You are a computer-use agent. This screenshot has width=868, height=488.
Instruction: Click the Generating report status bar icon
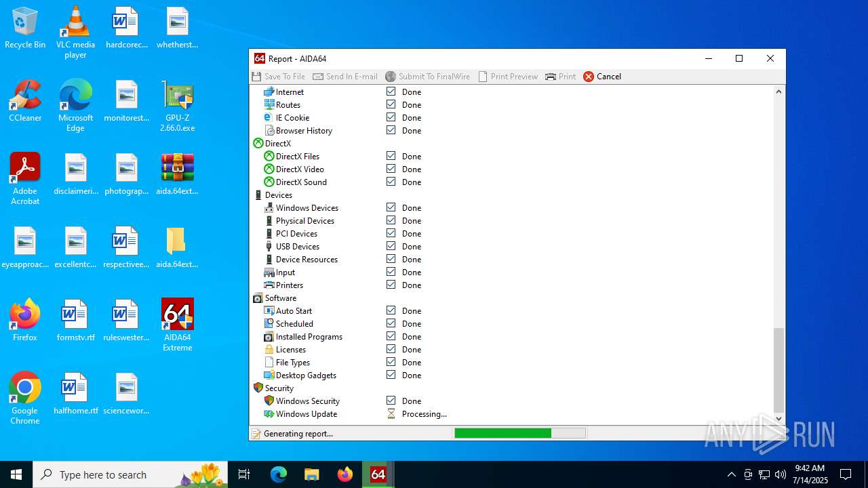pyautogui.click(x=256, y=433)
